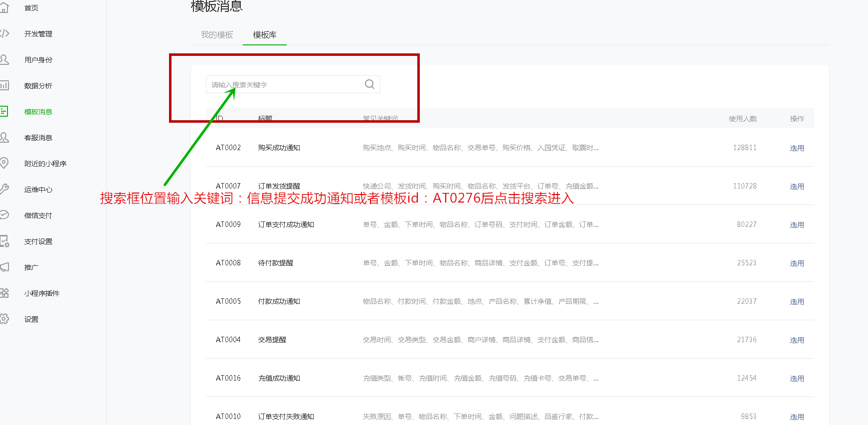
Task: Click the 附近的小程序 location pin icon
Action: 4,163
